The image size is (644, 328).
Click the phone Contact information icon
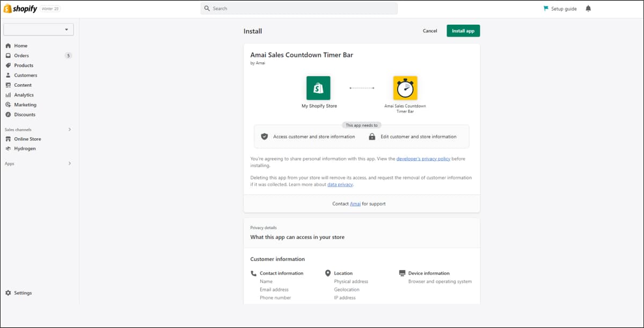click(254, 273)
